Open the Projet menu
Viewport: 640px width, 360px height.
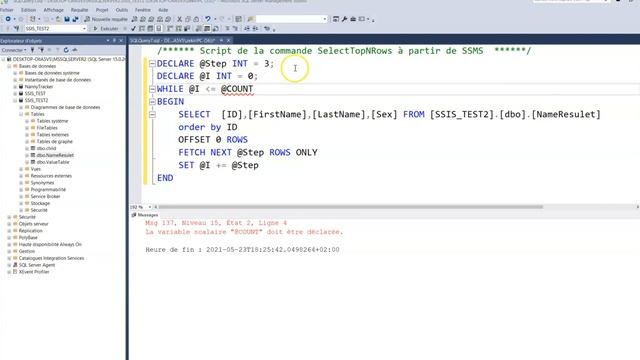pyautogui.click(x=102, y=10)
